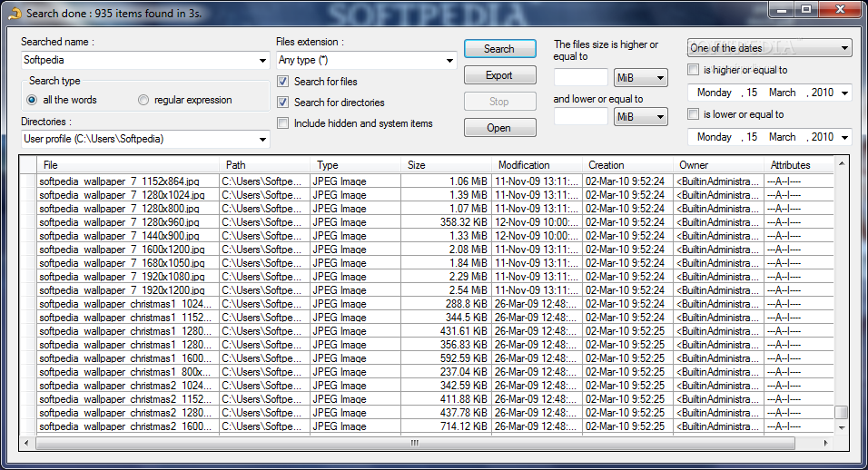Viewport: 868px width, 470px height.
Task: Uncheck 'Search for files' checkbox
Action: (x=283, y=82)
